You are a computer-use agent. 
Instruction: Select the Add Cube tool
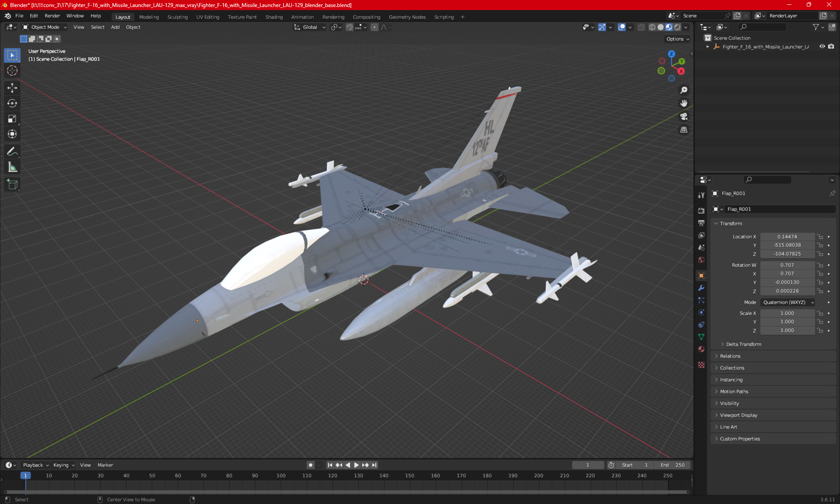(12, 184)
